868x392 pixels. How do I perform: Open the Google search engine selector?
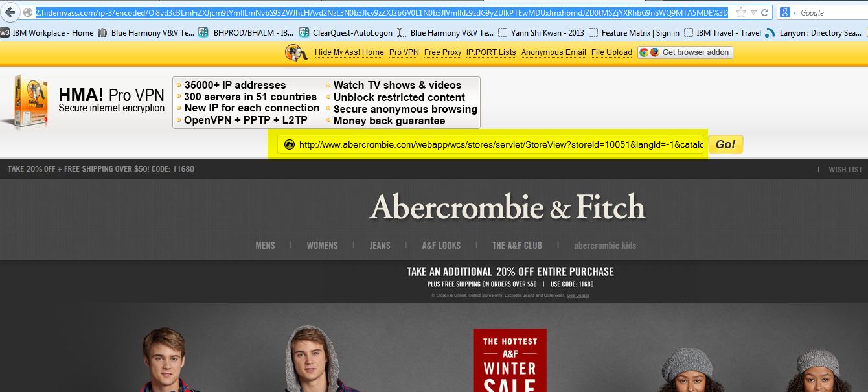tap(788, 13)
